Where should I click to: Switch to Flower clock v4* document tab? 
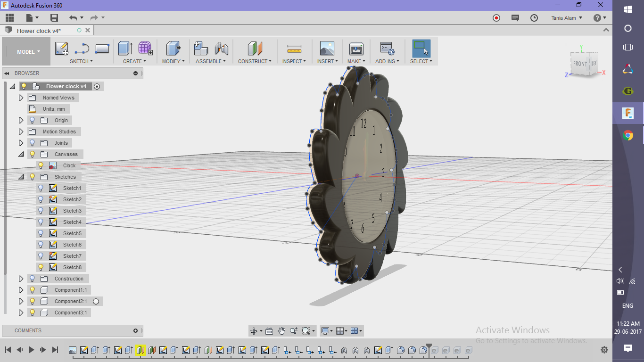(39, 31)
